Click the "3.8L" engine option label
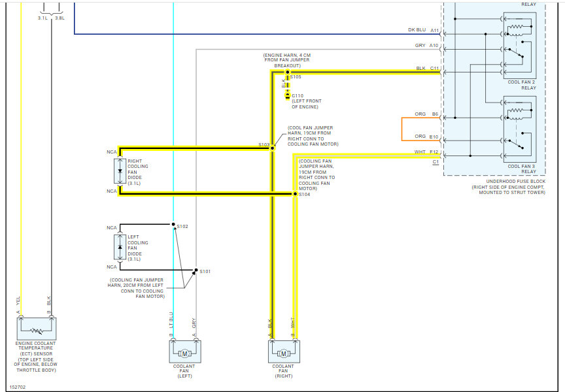Viewport: 565px width, 392px height. (x=60, y=18)
